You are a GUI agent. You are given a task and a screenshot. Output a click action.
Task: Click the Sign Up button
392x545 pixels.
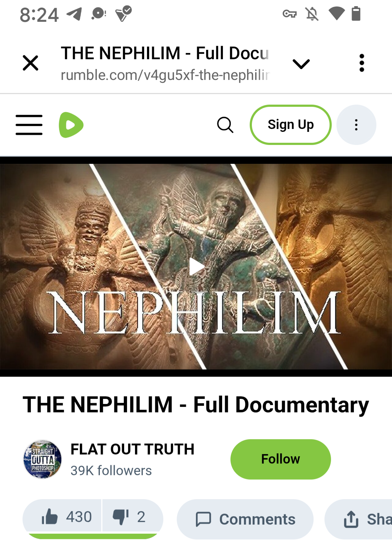pyautogui.click(x=290, y=125)
